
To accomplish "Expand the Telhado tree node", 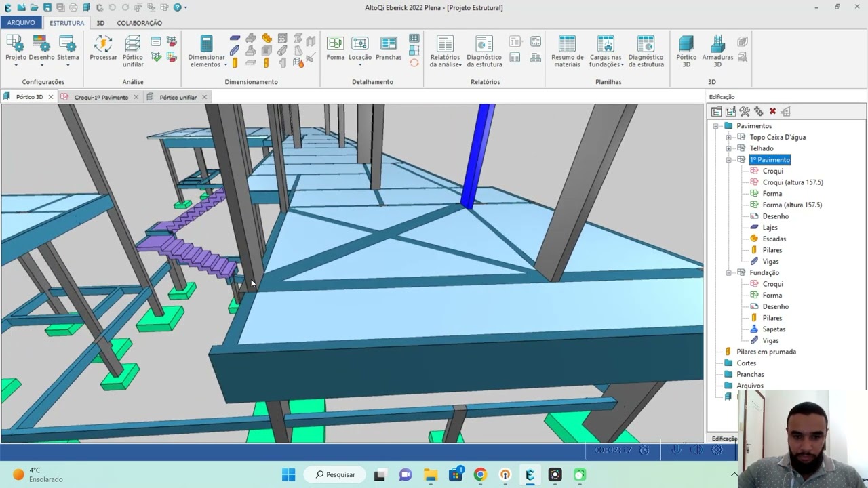I will coord(728,148).
